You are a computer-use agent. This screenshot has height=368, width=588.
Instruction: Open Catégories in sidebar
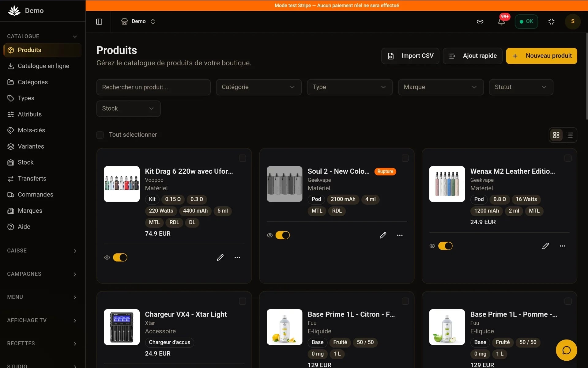42,82
